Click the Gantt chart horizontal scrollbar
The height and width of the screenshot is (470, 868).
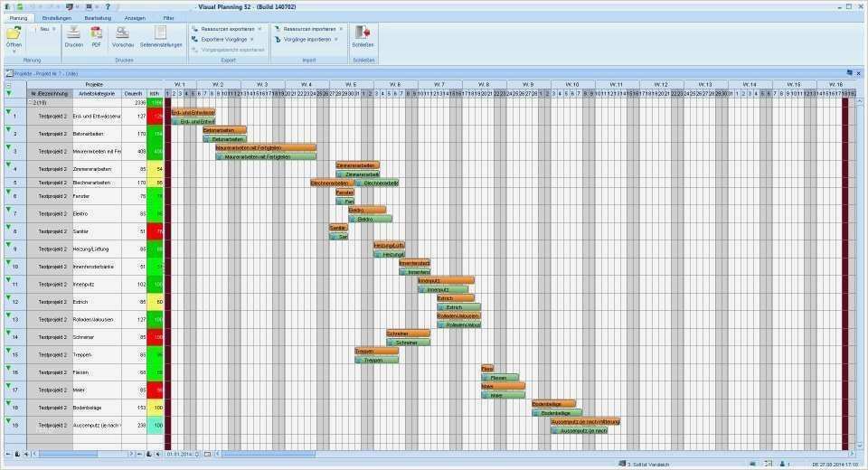click(269, 454)
